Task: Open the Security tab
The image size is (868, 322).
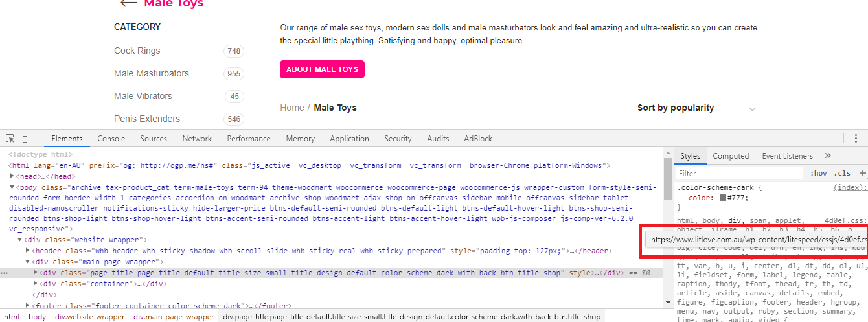Action: pyautogui.click(x=398, y=139)
